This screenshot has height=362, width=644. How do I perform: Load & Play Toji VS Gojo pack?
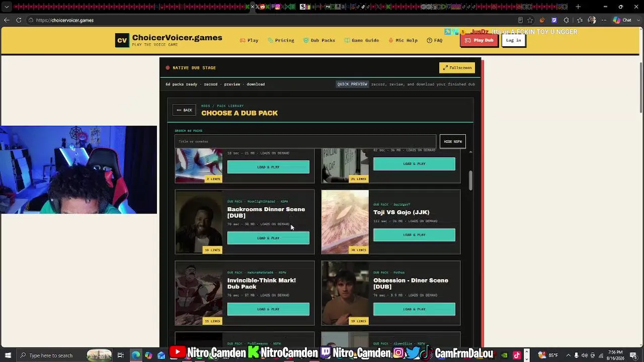click(x=414, y=235)
